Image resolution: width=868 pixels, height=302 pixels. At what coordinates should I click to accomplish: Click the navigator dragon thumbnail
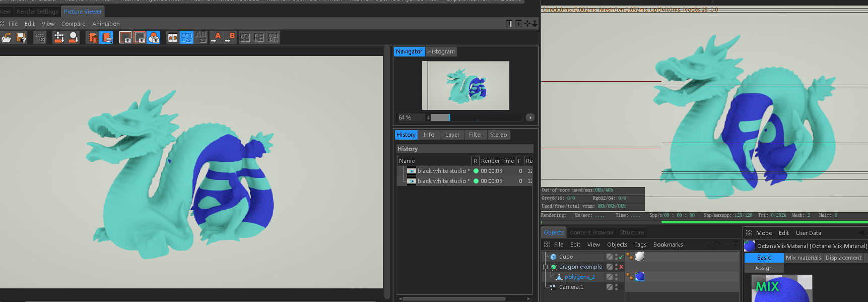click(465, 86)
